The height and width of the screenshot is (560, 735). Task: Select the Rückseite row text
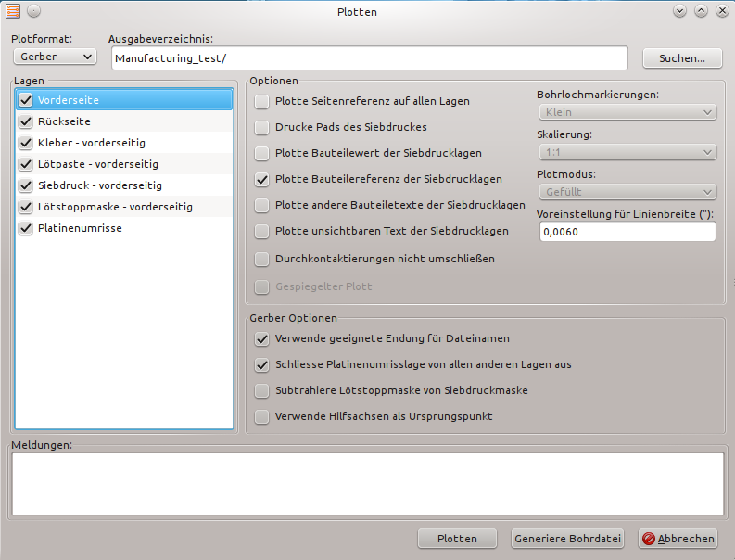pos(64,121)
